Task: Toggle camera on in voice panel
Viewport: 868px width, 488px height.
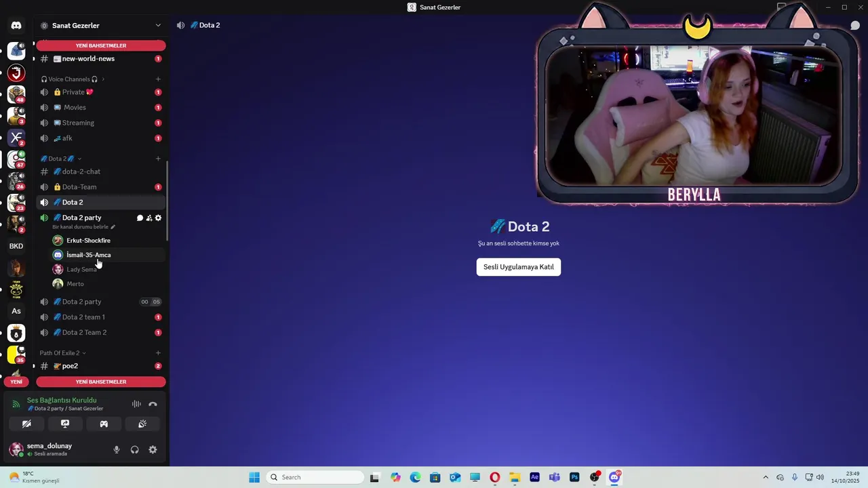Action: tap(26, 424)
